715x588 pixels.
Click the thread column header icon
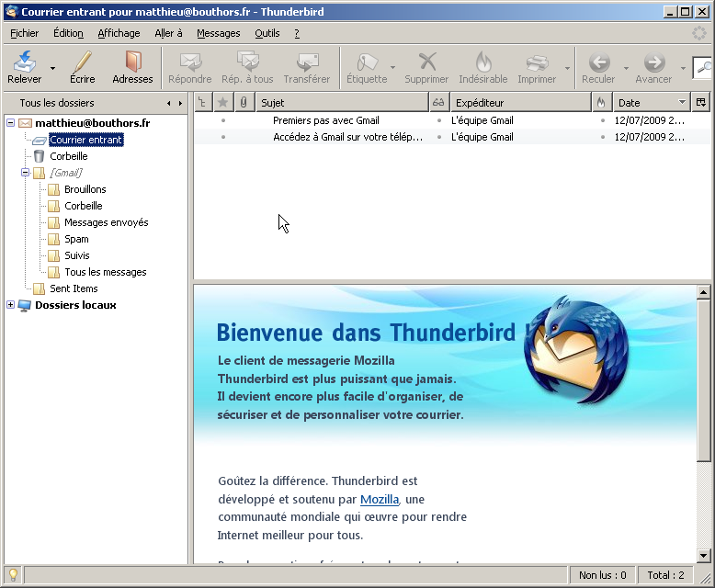tap(202, 103)
